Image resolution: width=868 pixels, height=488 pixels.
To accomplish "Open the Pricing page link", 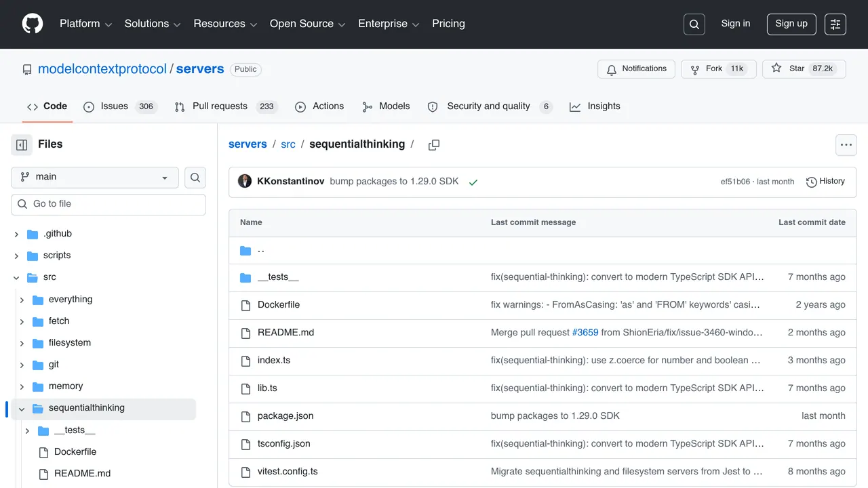I will click(x=448, y=24).
